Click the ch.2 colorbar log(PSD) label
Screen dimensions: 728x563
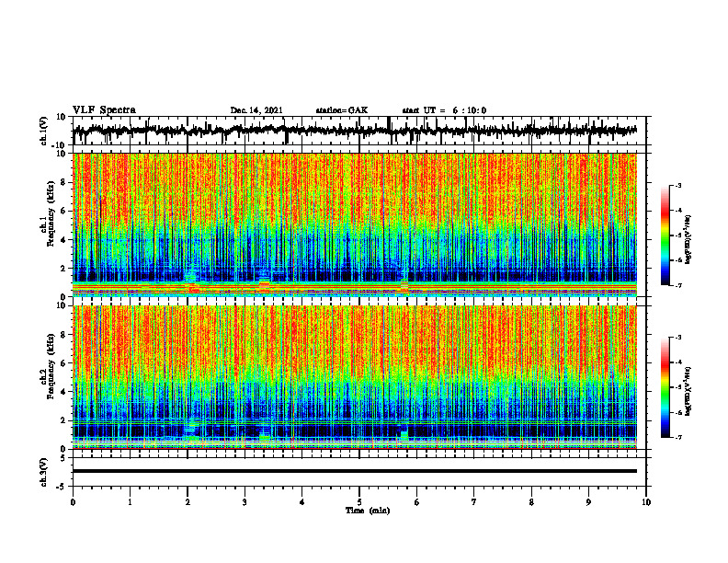[688, 391]
